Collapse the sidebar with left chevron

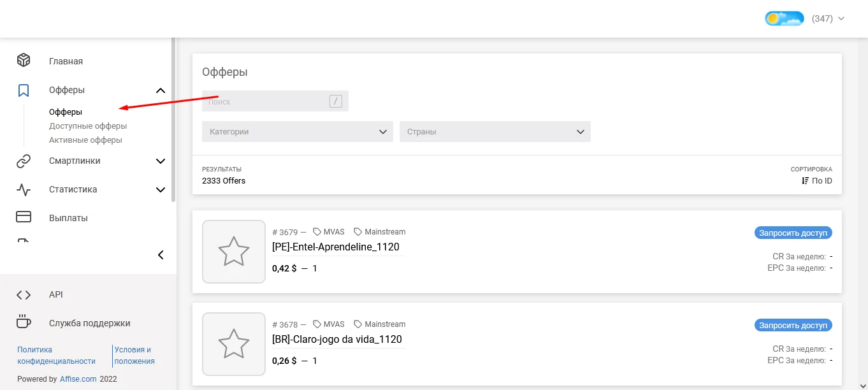(161, 255)
